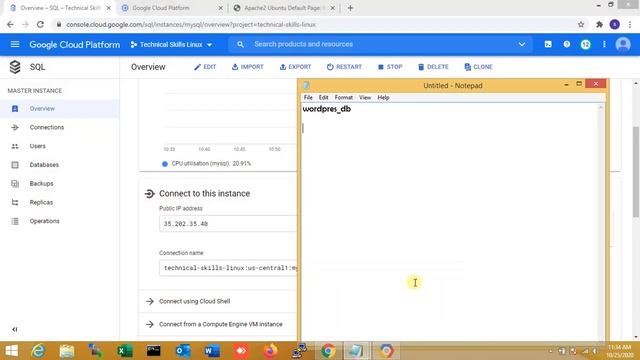Open Users in SQL sidebar

click(60, 146)
